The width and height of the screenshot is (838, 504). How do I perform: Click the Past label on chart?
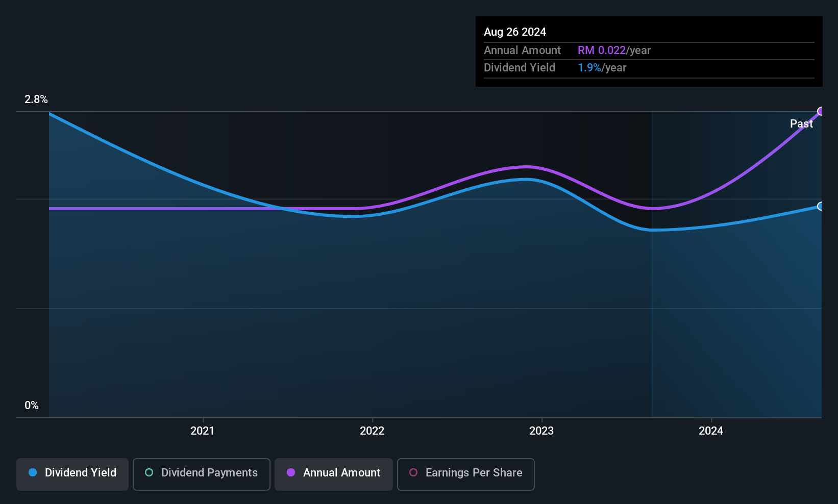coord(801,123)
